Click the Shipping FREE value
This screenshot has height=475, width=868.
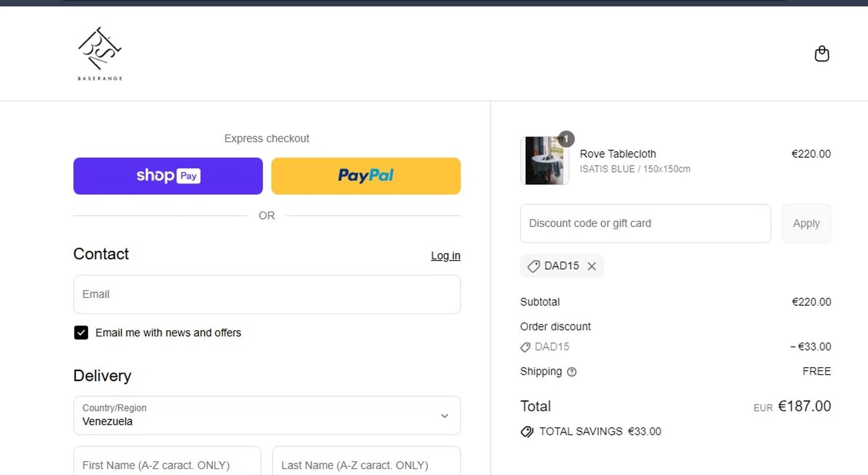click(x=816, y=372)
